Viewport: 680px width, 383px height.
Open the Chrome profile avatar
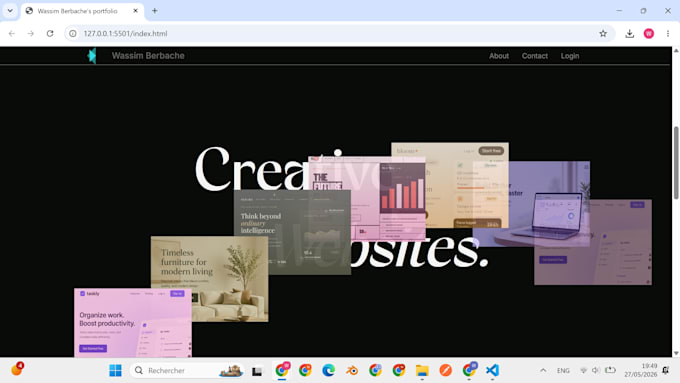649,33
